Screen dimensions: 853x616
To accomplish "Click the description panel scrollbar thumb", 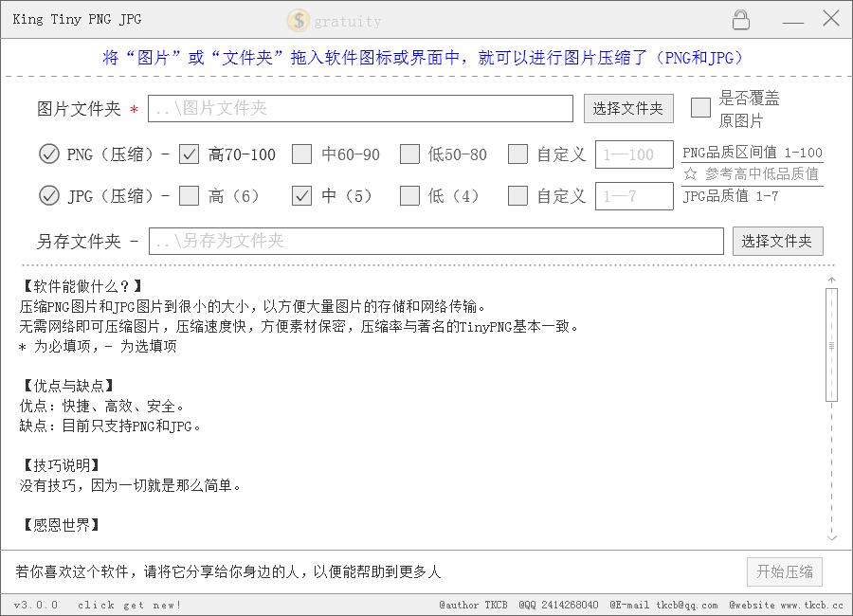I will [x=831, y=345].
